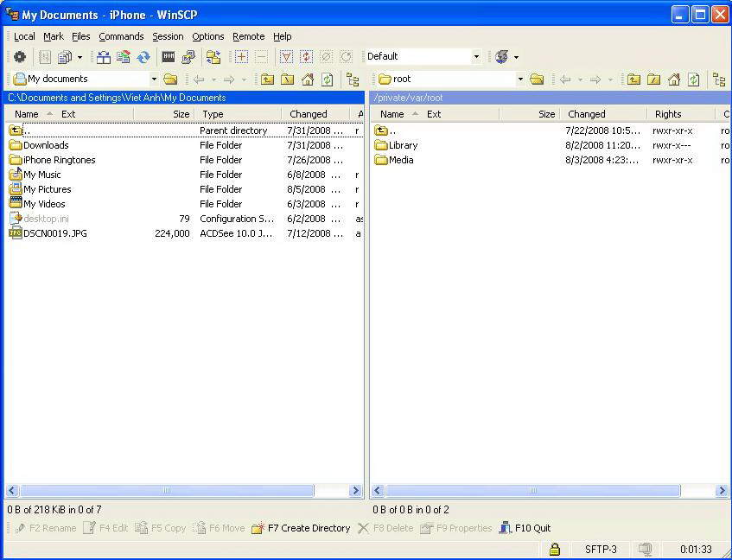Image resolution: width=732 pixels, height=560 pixels.
Task: Click local panel horizontal scrollbar right arrow
Action: (x=356, y=491)
